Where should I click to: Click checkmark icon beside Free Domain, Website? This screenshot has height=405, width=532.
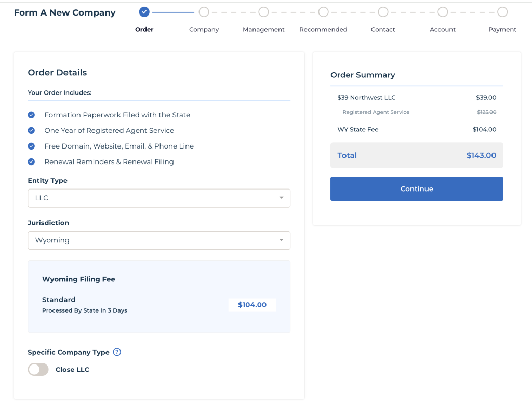31,146
